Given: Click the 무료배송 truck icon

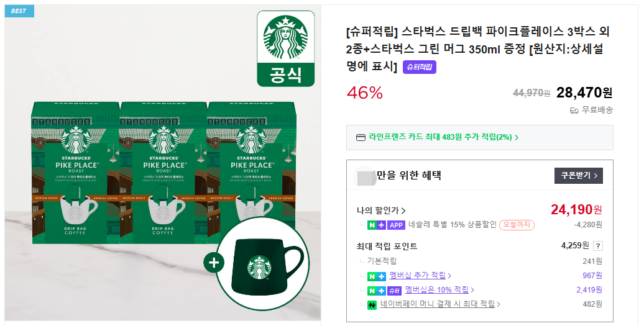Looking at the screenshot, I should click(x=574, y=111).
